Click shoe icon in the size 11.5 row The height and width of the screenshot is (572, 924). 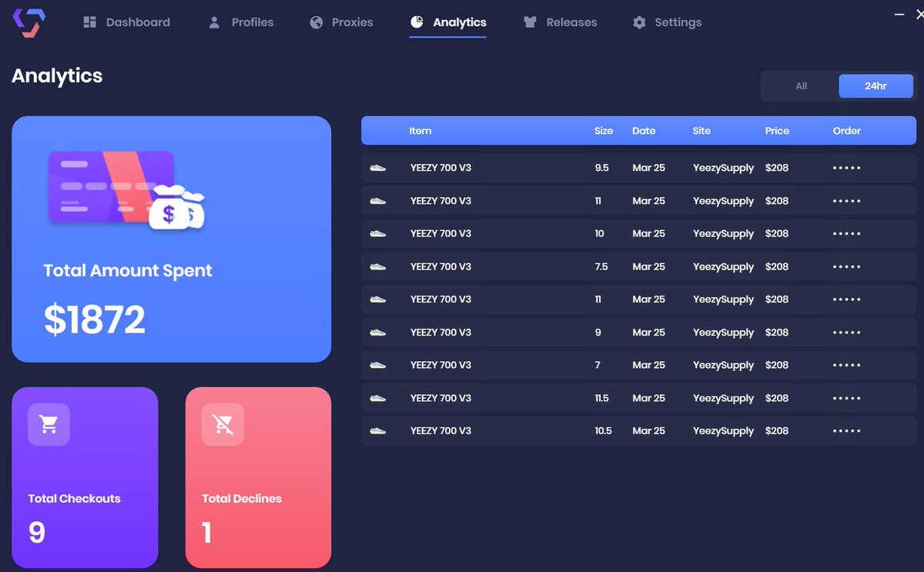(377, 398)
